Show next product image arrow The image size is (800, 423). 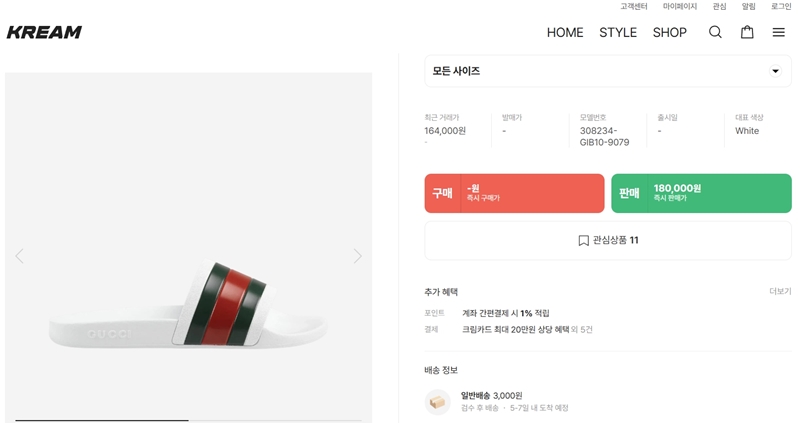(x=358, y=256)
